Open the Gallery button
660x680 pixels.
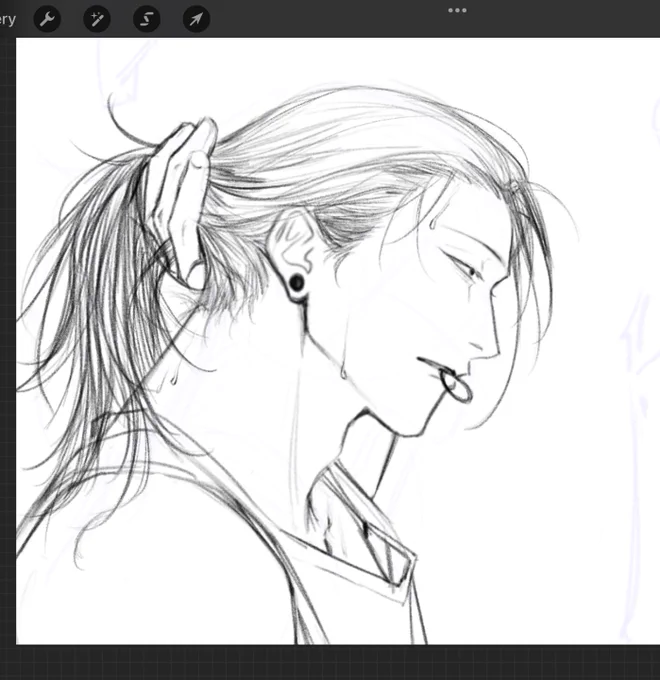tap(7, 20)
